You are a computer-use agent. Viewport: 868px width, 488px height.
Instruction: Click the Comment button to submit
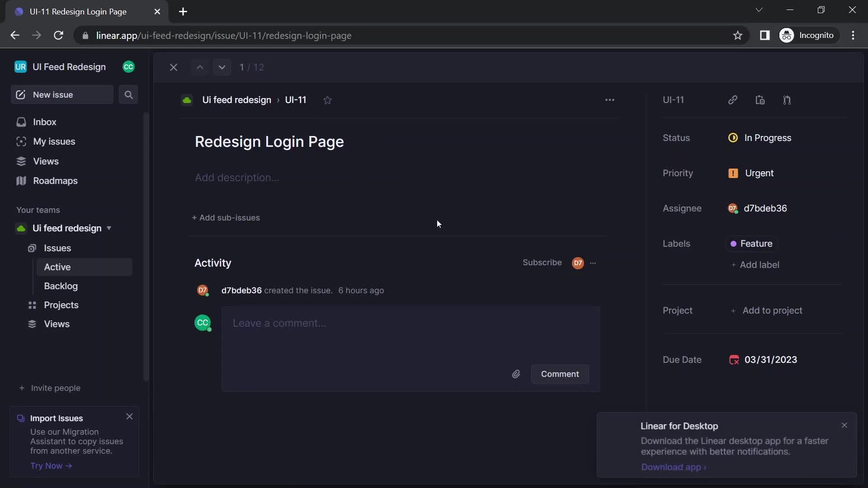click(x=559, y=374)
